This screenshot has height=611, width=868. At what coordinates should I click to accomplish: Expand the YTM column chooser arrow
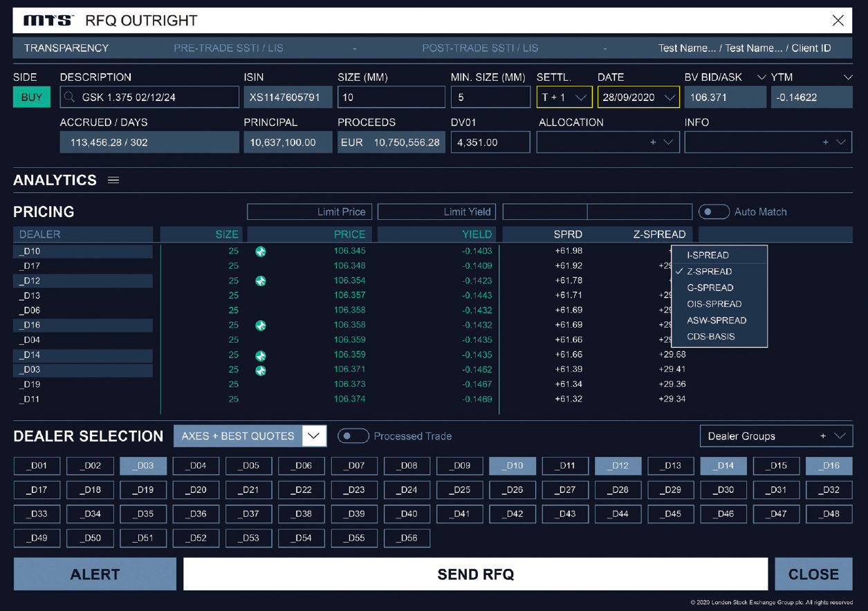tap(848, 77)
